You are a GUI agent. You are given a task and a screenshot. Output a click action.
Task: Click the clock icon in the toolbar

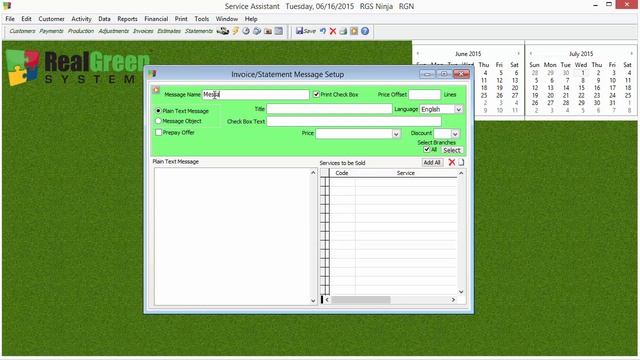pos(246,31)
